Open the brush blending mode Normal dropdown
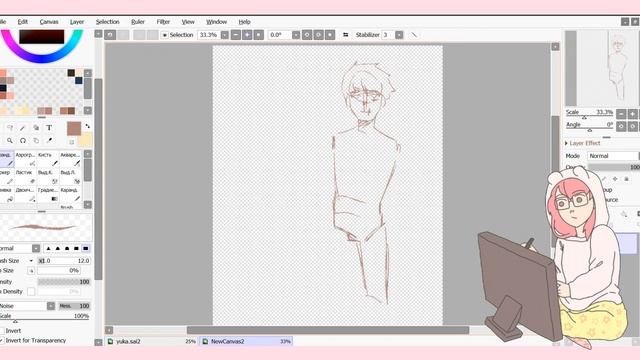The width and height of the screenshot is (640, 360). (36, 248)
